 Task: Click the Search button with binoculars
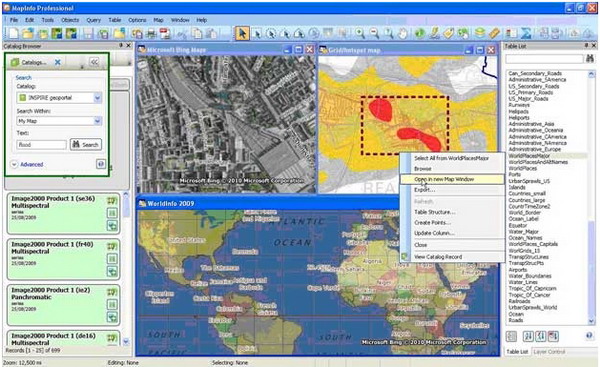pos(86,145)
